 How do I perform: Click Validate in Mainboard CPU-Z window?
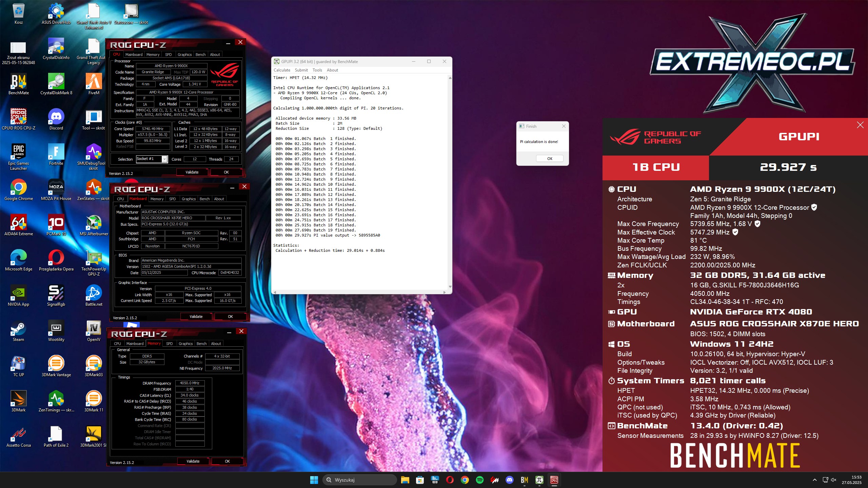196,317
